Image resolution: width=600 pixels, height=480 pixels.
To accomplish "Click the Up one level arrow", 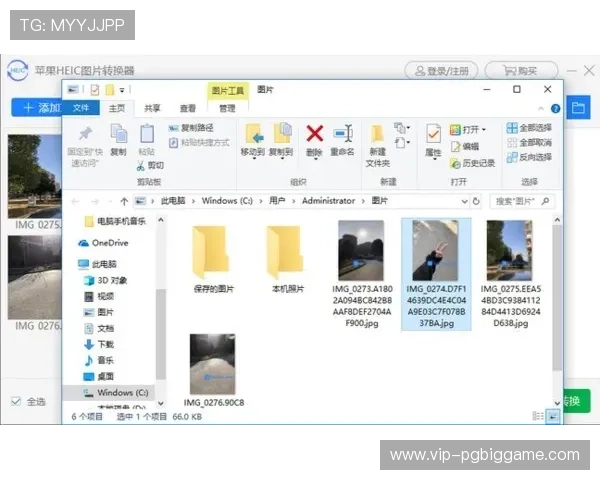I will pyautogui.click(x=124, y=201).
